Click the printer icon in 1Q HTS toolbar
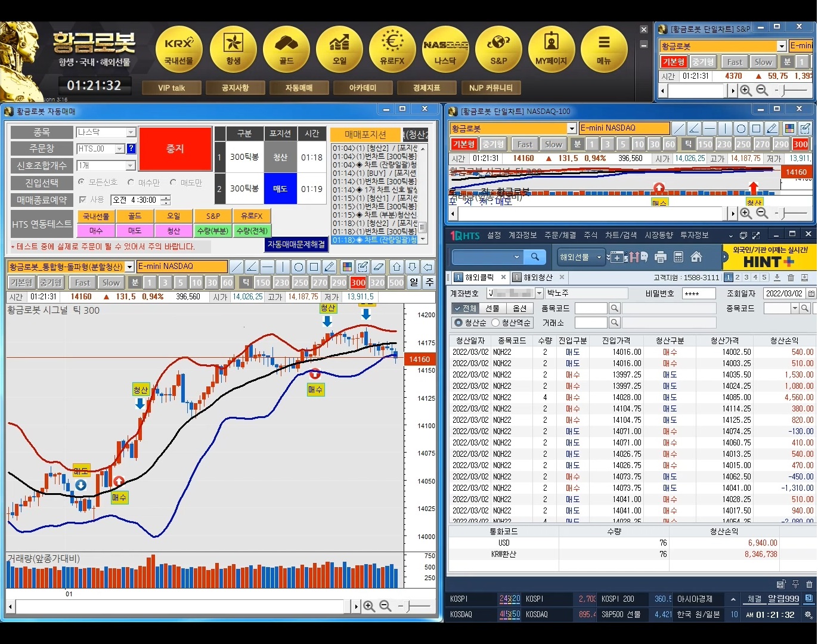818x644 pixels. 660,257
